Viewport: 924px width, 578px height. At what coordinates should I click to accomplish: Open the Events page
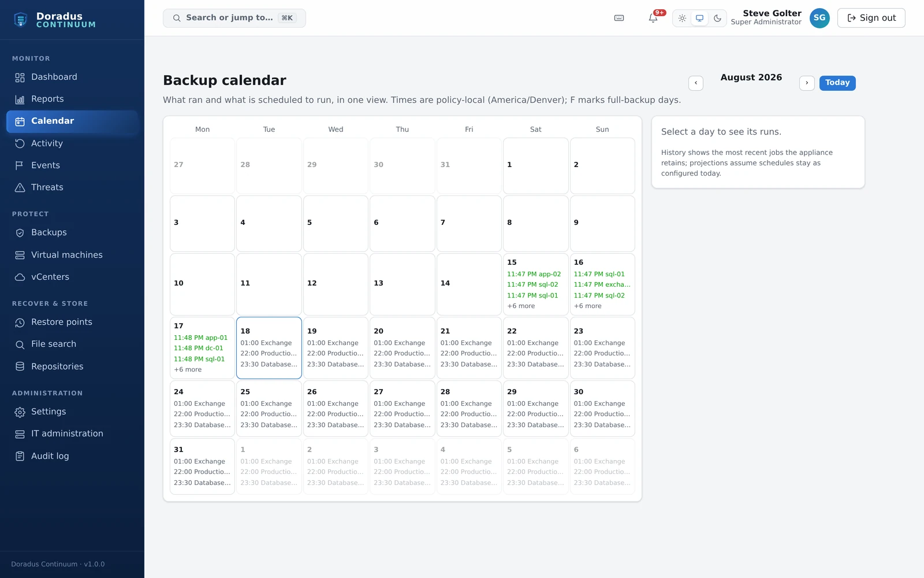coord(72,165)
